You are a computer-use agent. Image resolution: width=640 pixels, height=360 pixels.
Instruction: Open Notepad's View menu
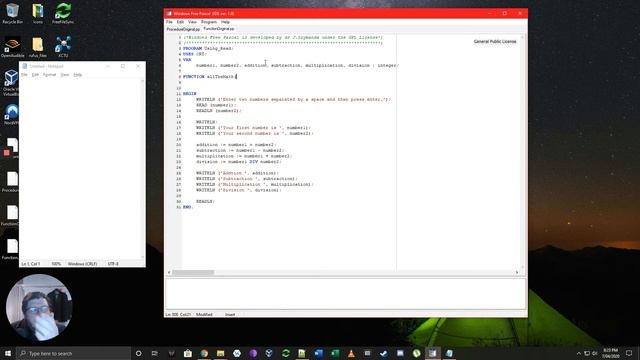pos(64,75)
